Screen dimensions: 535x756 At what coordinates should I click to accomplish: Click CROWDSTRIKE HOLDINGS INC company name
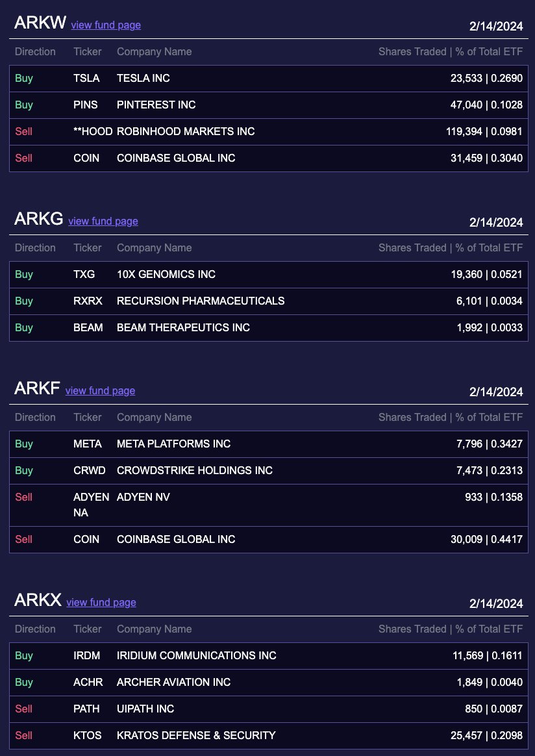(x=195, y=470)
